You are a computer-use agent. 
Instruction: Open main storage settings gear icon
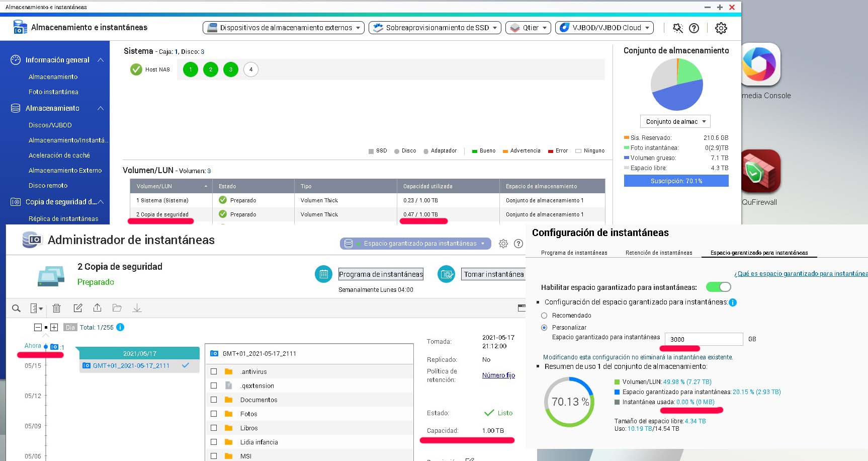tap(721, 28)
